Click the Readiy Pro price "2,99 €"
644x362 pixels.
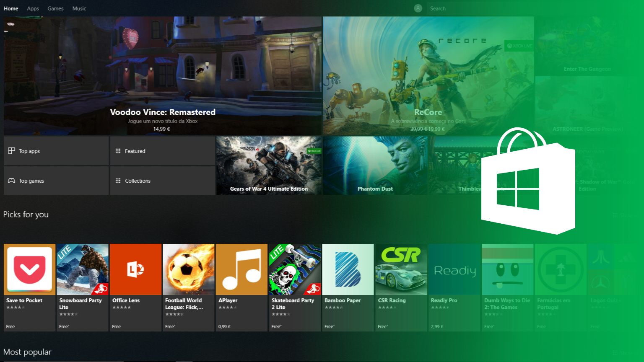click(437, 326)
